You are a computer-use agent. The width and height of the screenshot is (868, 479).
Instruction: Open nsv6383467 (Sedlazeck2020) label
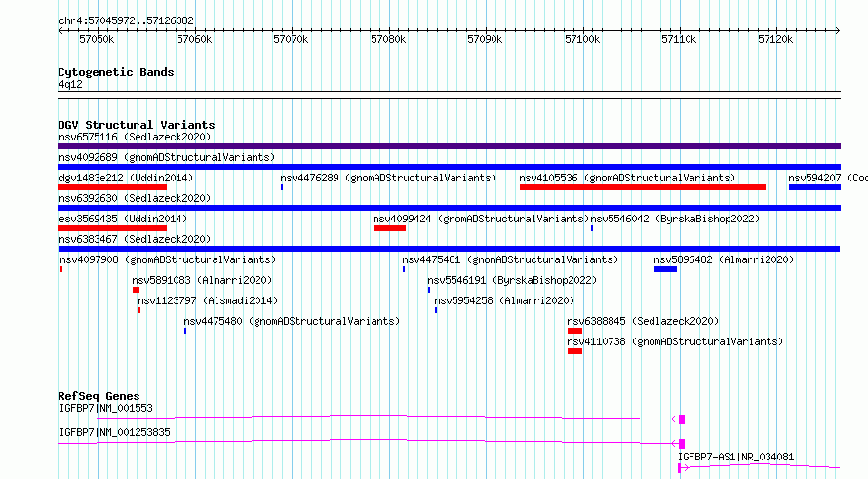click(x=135, y=239)
